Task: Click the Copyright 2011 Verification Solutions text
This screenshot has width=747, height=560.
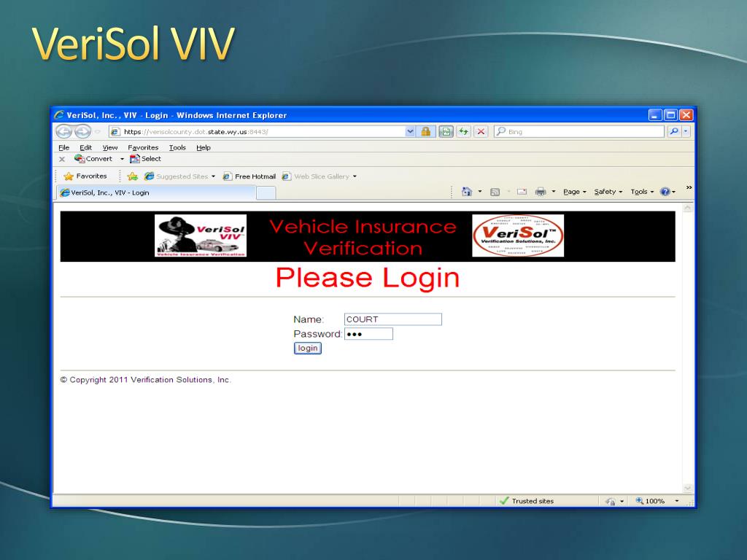Action: [145, 379]
